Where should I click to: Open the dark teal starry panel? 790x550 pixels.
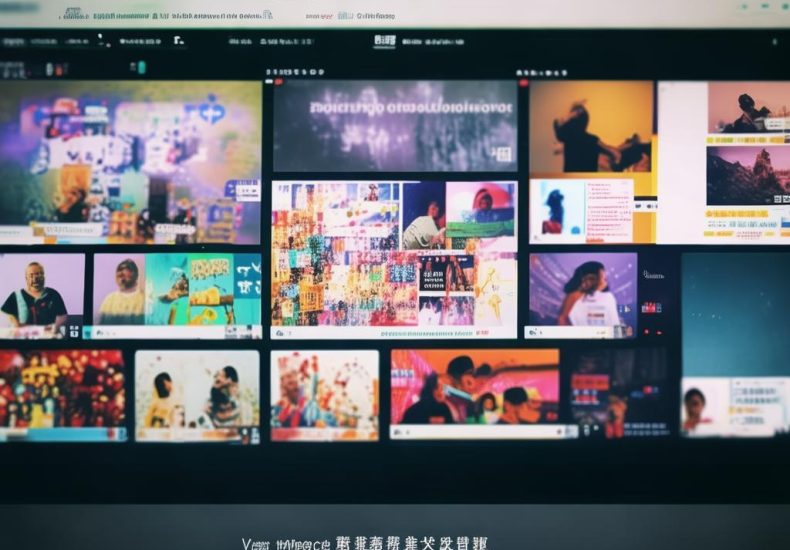[736, 314]
